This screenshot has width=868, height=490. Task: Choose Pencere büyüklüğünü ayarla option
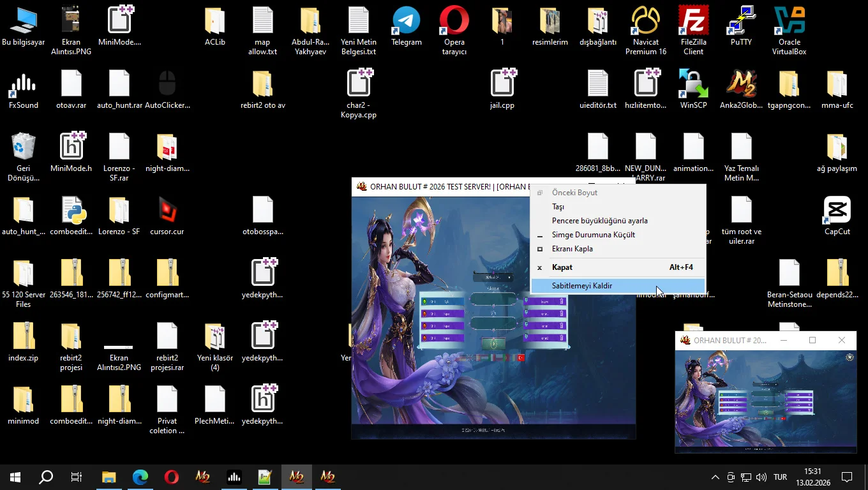click(599, 221)
